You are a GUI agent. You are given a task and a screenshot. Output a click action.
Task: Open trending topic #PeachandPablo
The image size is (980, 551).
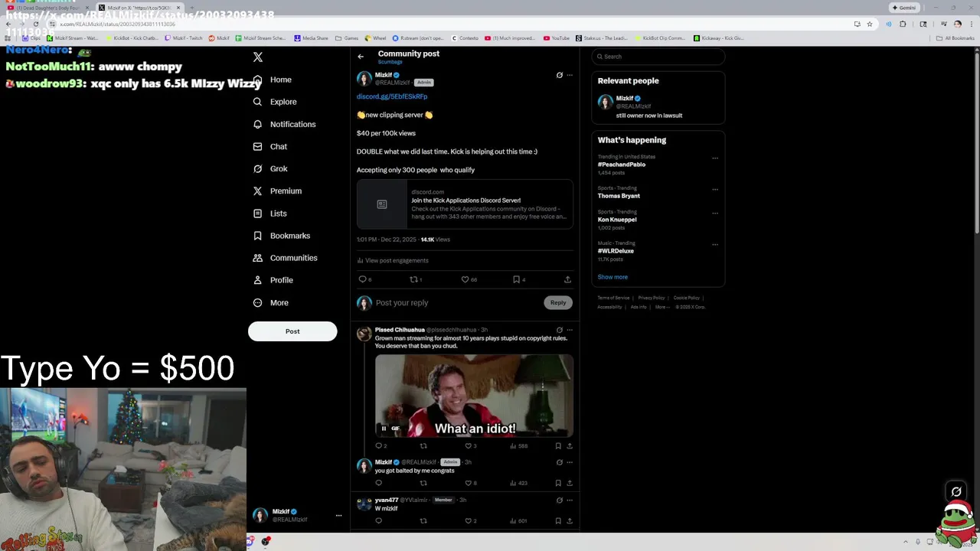(x=622, y=165)
